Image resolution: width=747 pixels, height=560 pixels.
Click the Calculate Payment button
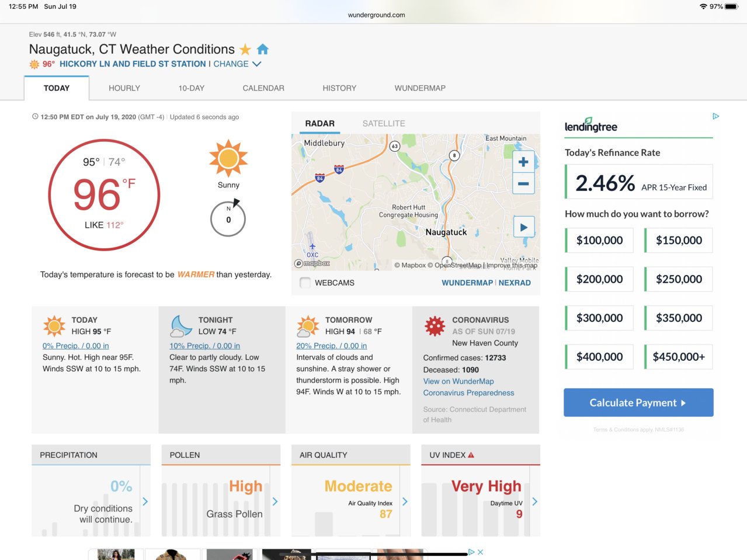tap(638, 402)
